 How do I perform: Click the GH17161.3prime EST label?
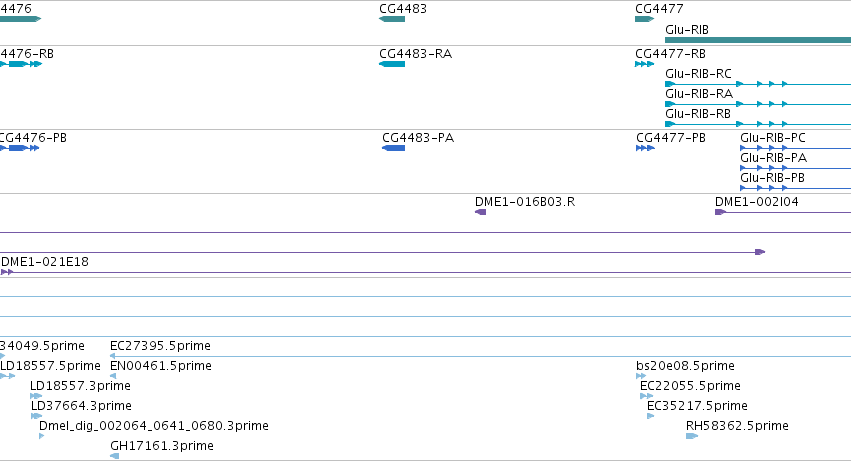coord(162,446)
